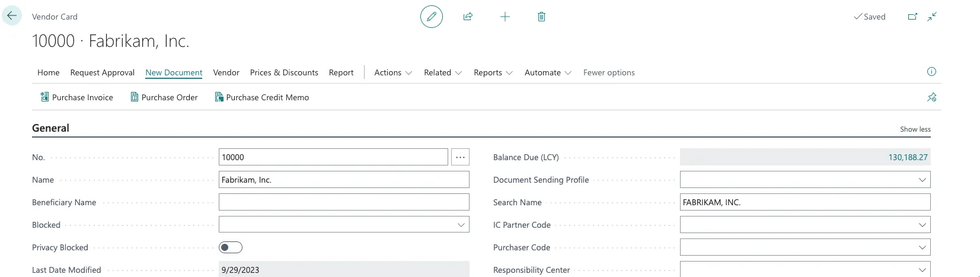Screen dimensions: 980x277
Task: Click the pencil edit icon
Action: 432,17
